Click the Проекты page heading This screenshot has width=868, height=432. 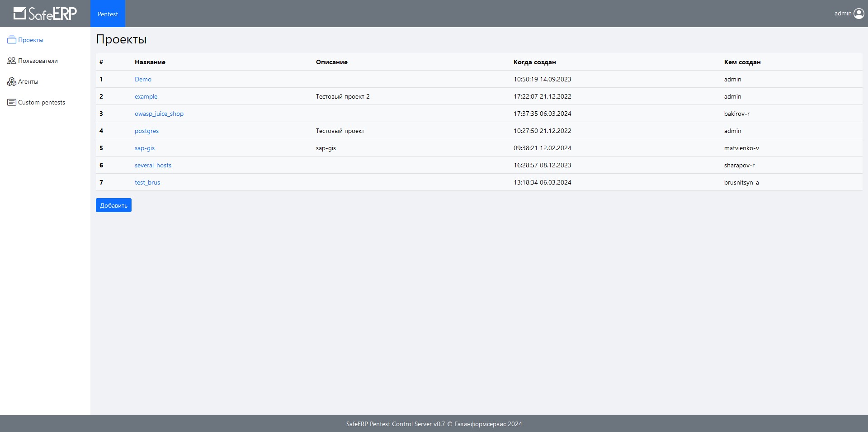pyautogui.click(x=121, y=39)
